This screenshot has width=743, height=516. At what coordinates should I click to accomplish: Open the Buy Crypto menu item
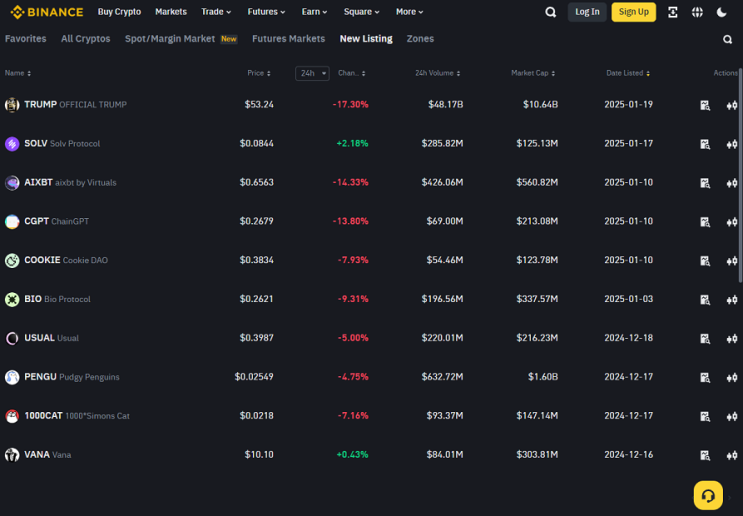[119, 12]
